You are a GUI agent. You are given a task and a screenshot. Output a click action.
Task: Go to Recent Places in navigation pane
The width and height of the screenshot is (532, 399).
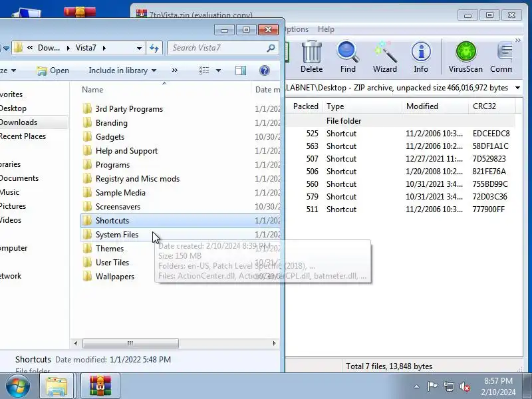point(23,136)
